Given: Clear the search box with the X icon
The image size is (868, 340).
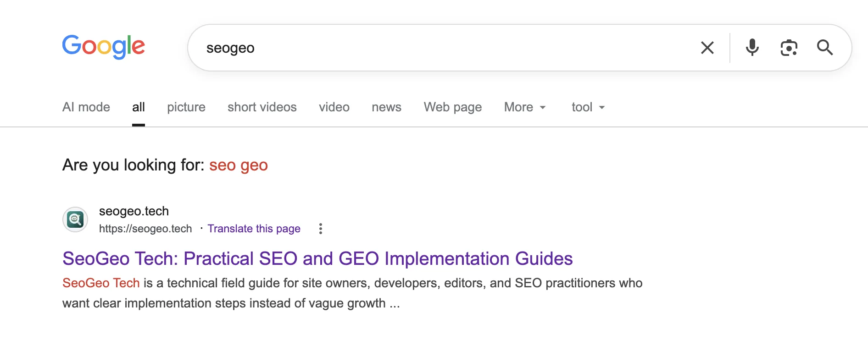Looking at the screenshot, I should click(x=707, y=48).
